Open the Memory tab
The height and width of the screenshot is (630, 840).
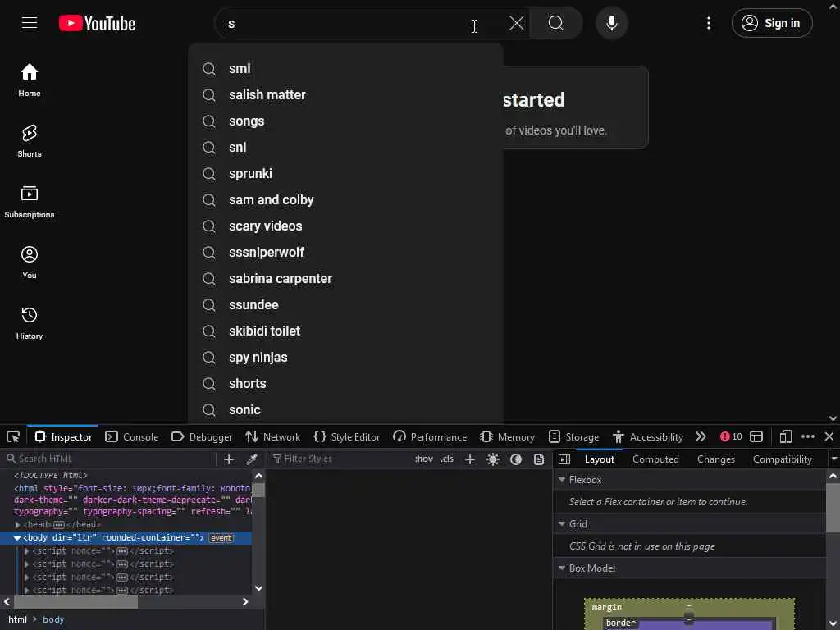point(507,436)
